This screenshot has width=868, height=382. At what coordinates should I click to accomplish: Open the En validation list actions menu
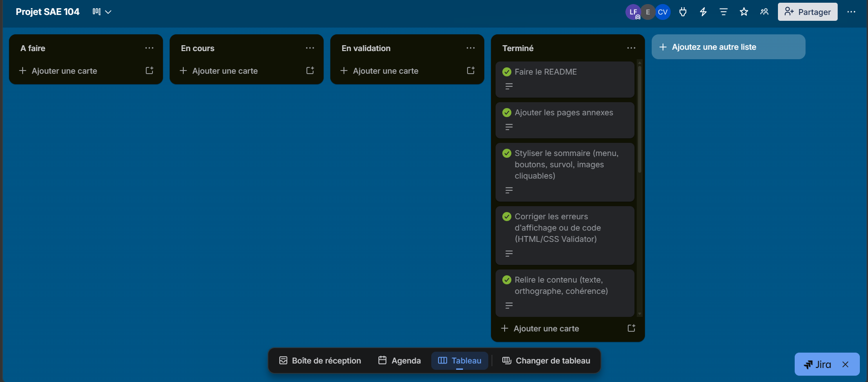[471, 48]
